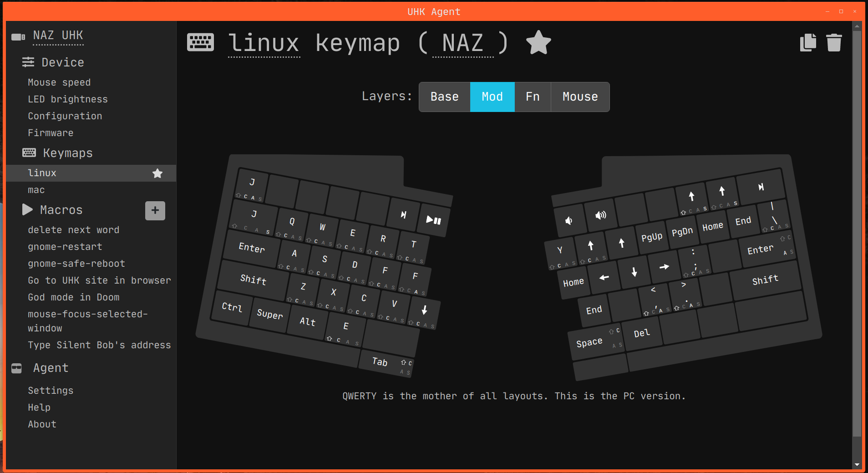Click the vertical scrollbar thumb
This screenshot has width=868, height=473.
click(857, 234)
